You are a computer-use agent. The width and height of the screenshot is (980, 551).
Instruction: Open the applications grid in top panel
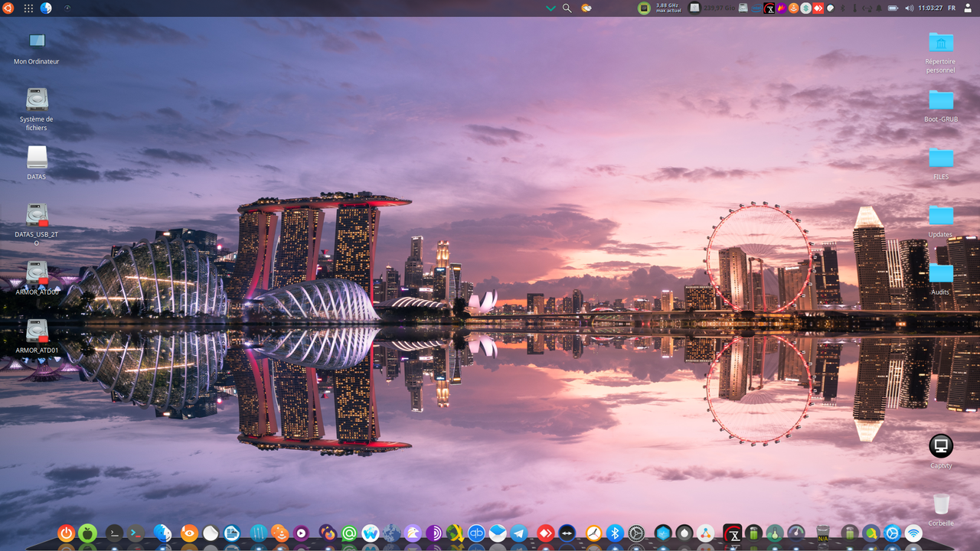(x=28, y=8)
